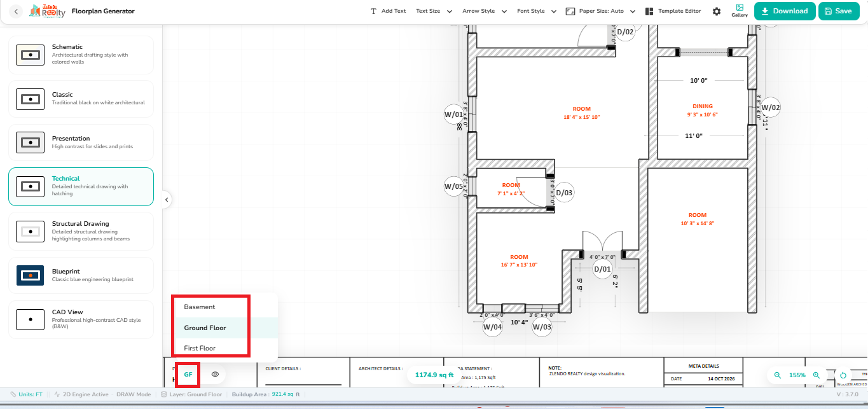Click the zoom in magnifier
The image size is (868, 409).
(816, 375)
